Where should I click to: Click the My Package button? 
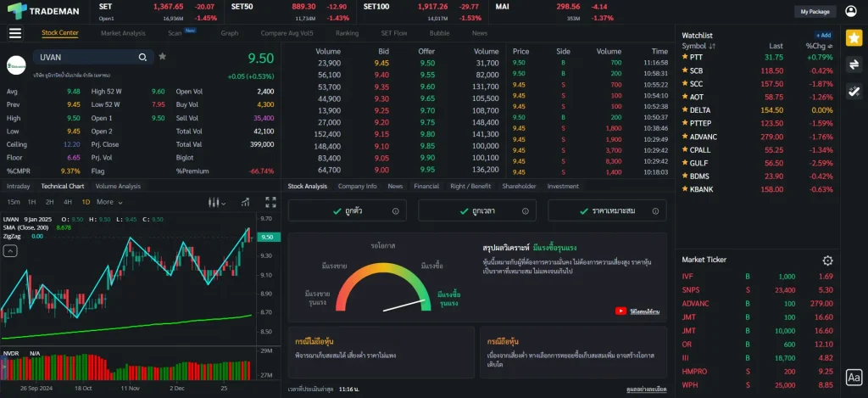click(x=815, y=12)
